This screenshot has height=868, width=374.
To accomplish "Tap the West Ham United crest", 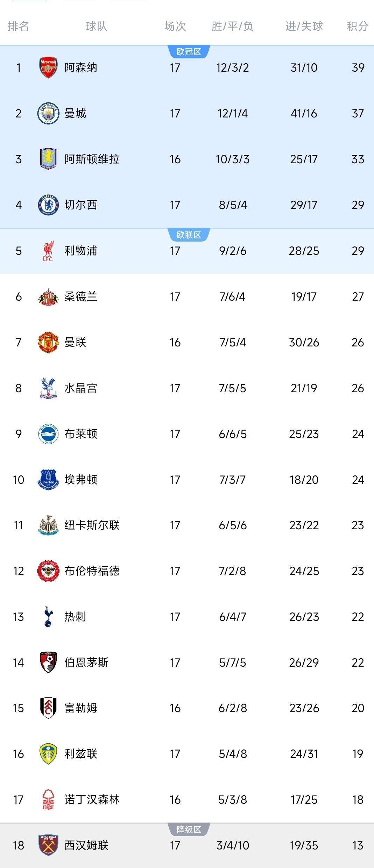I will point(48,845).
